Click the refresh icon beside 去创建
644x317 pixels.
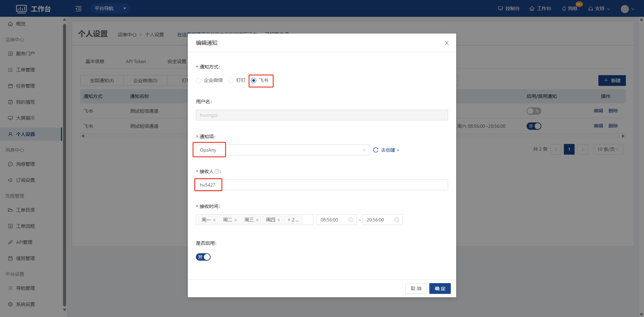[x=376, y=150]
